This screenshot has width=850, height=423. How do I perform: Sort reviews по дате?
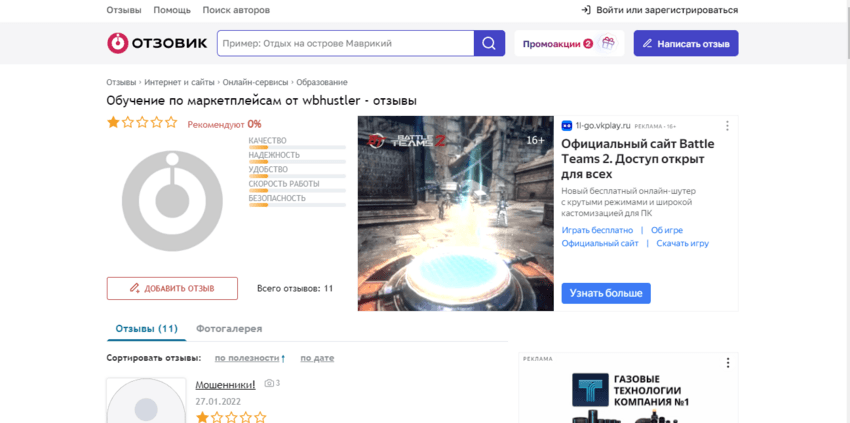[317, 358]
